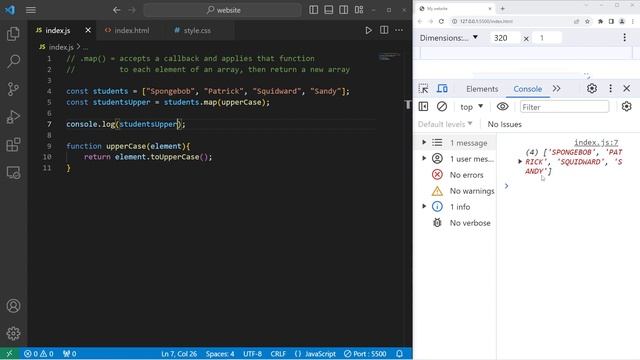This screenshot has width=640, height=360.
Task: Change end of line sequence CRLF
Action: click(278, 354)
